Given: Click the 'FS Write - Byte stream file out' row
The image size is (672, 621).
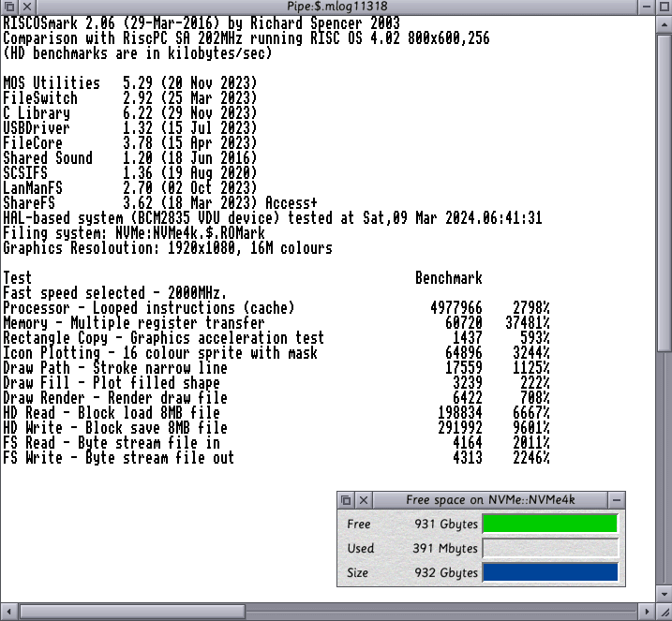Looking at the screenshot, I should pyautogui.click(x=276, y=458).
